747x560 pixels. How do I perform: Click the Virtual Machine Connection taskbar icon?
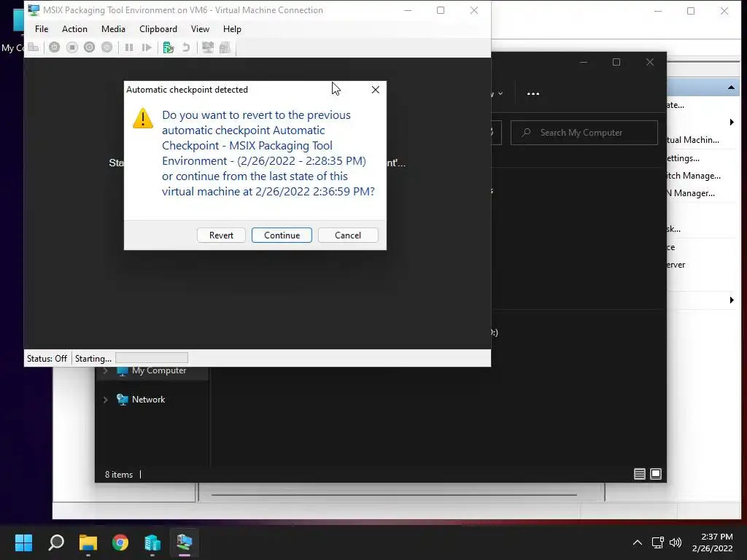point(185,542)
